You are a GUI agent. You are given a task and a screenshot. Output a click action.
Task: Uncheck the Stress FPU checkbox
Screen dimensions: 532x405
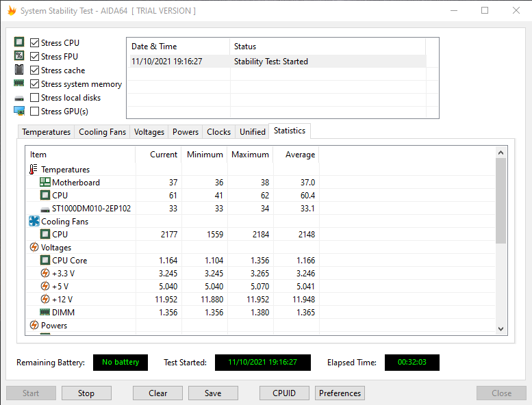34,56
